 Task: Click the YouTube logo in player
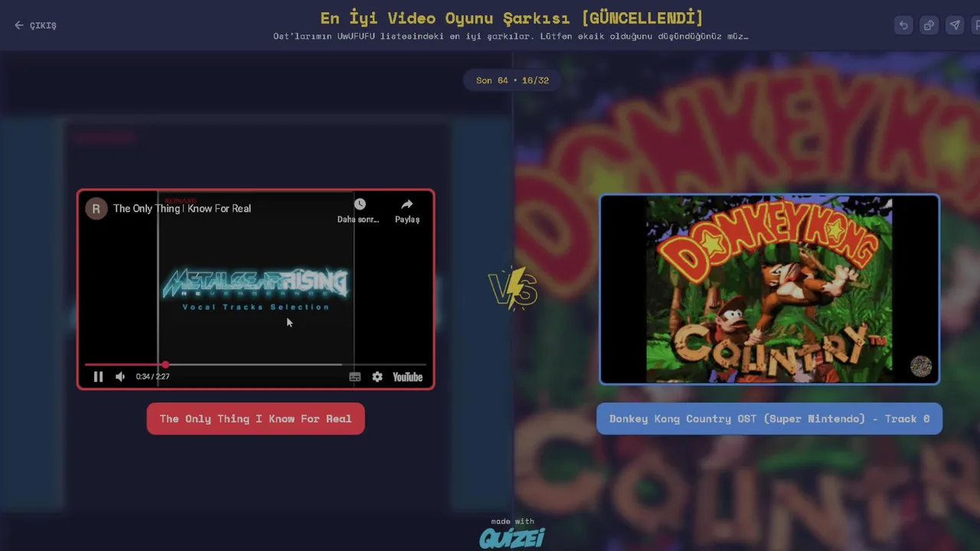(407, 377)
